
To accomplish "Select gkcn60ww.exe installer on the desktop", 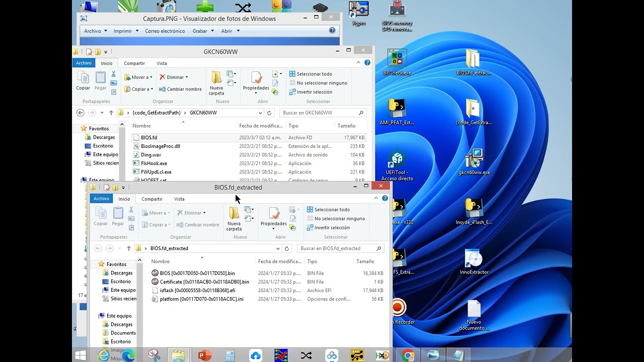I will pos(474,162).
